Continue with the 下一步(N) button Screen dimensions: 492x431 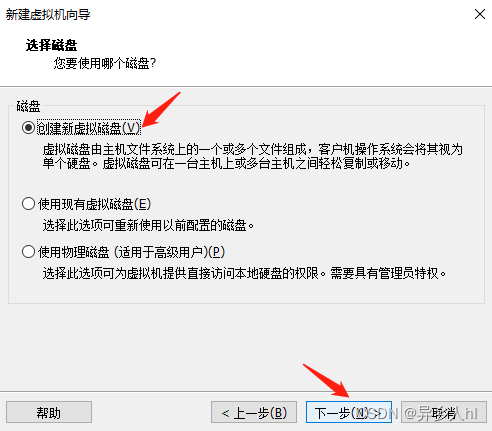349,412
